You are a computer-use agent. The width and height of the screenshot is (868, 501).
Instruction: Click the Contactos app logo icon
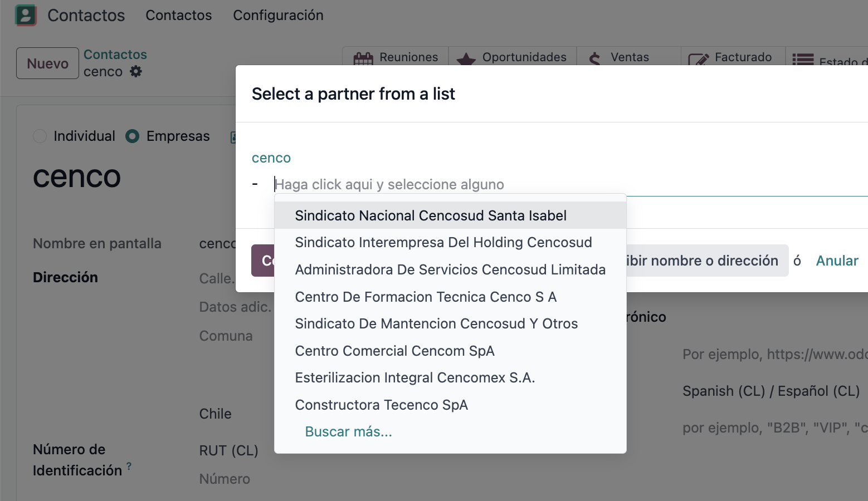[x=26, y=15]
